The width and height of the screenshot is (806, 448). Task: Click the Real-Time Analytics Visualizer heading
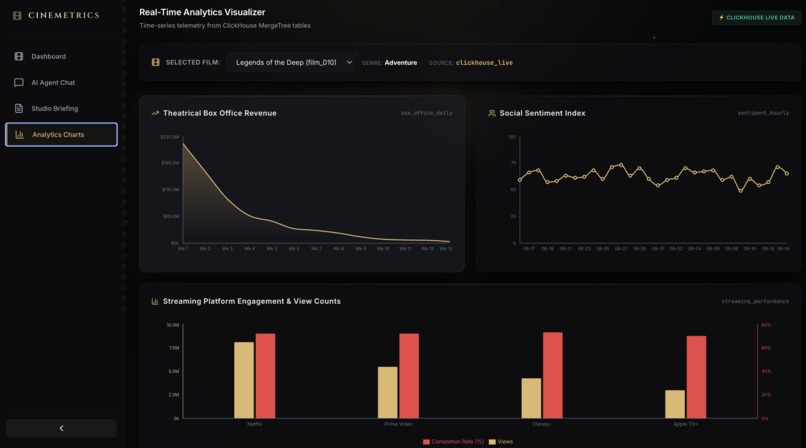(x=202, y=12)
